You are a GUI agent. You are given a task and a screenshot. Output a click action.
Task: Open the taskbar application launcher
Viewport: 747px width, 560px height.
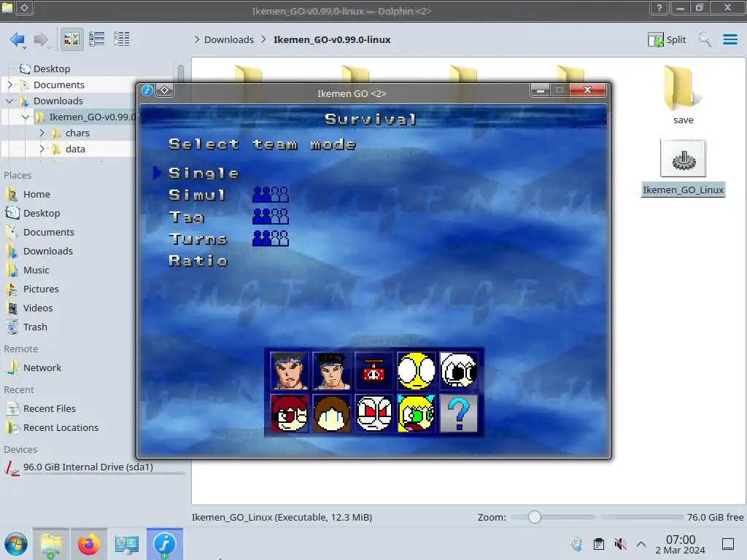[16, 544]
